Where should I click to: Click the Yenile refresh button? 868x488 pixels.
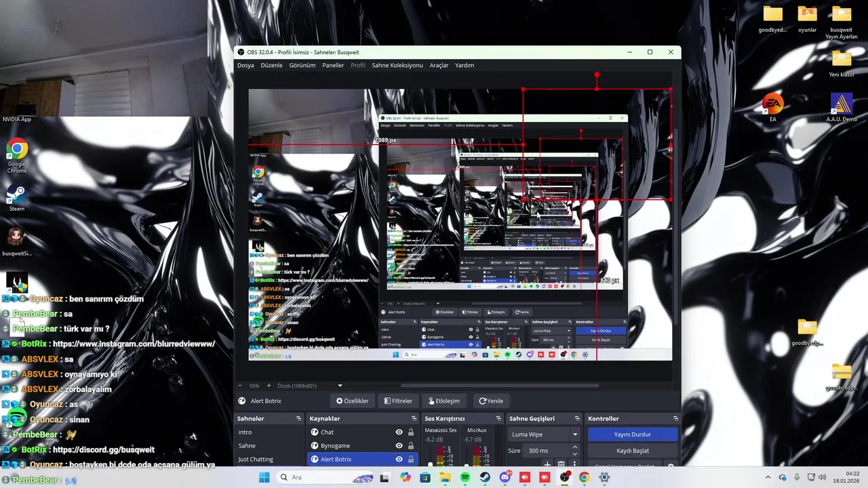[491, 401]
